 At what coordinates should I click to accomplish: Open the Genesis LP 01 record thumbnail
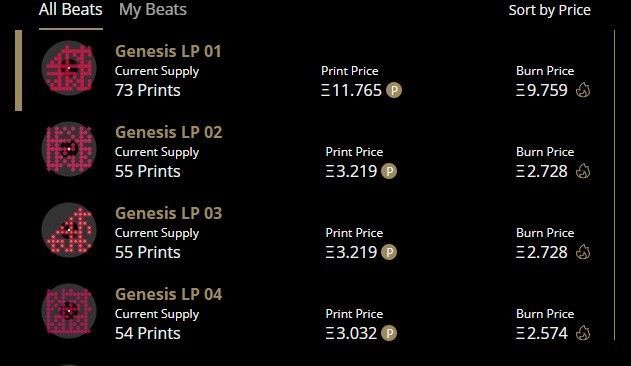coord(69,68)
